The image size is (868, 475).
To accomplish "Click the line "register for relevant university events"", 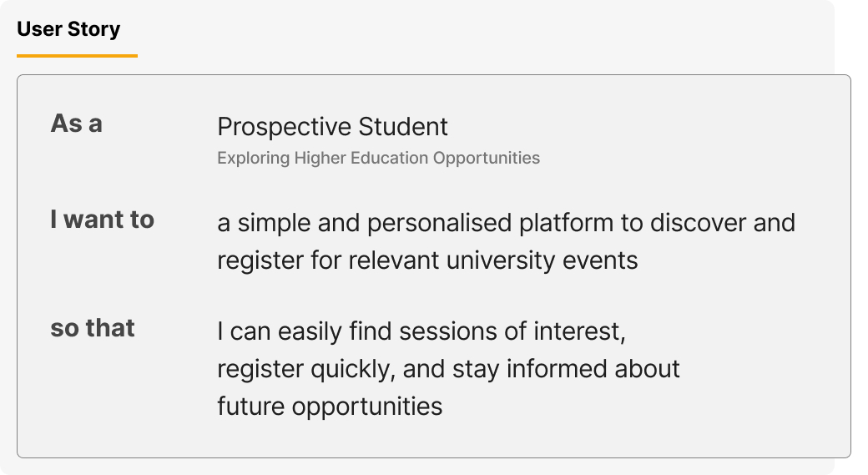I will (427, 260).
